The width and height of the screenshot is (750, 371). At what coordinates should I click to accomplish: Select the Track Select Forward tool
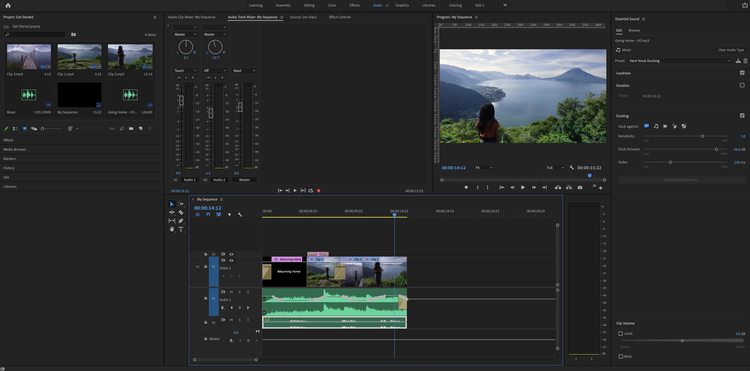pyautogui.click(x=181, y=204)
